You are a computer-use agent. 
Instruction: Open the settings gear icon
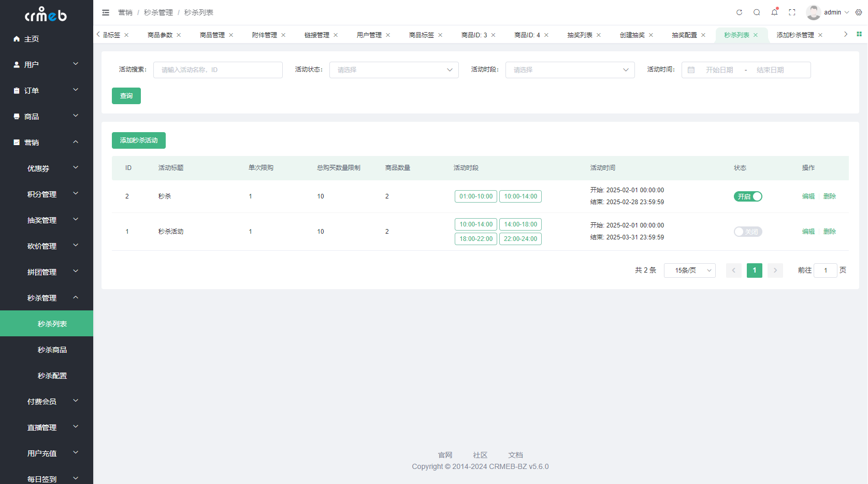pos(859,12)
